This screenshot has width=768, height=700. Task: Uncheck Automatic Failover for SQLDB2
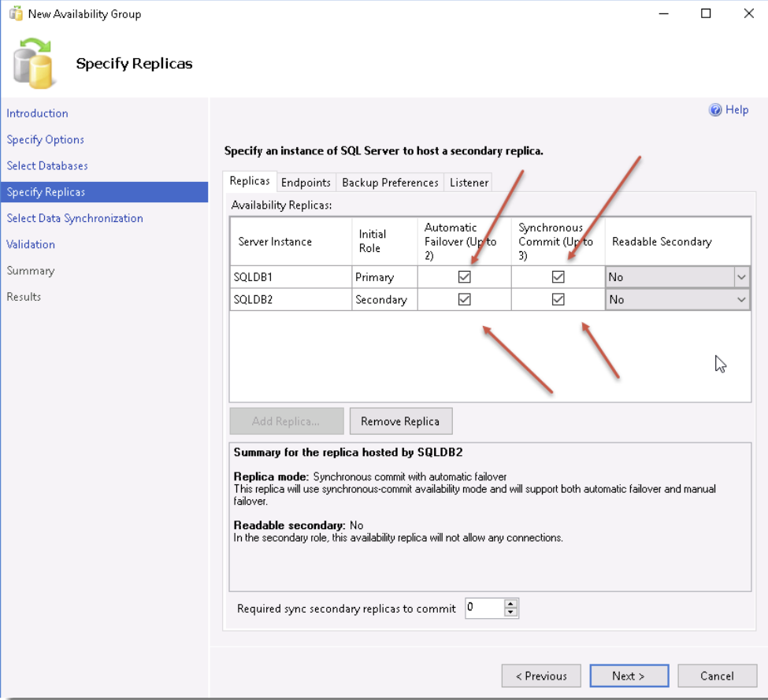[x=464, y=299]
